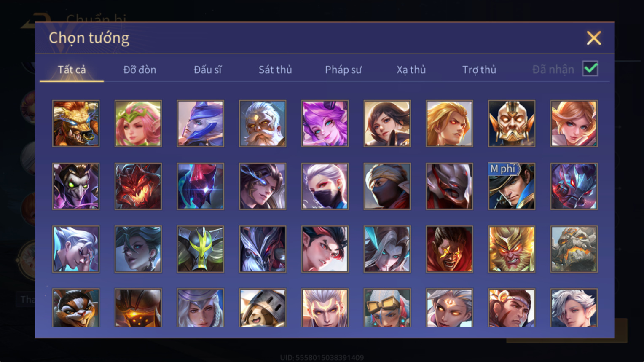Select hero portrait labeled M phí
The image size is (644, 362).
click(512, 186)
